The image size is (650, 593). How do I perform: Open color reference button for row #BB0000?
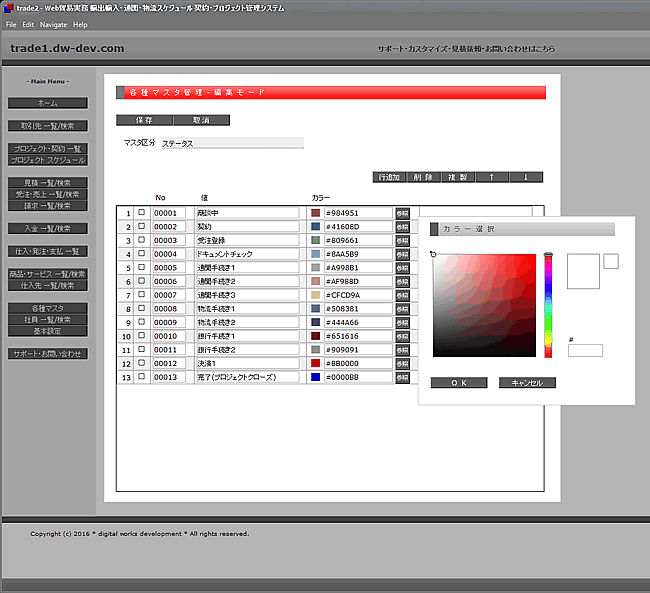click(402, 364)
